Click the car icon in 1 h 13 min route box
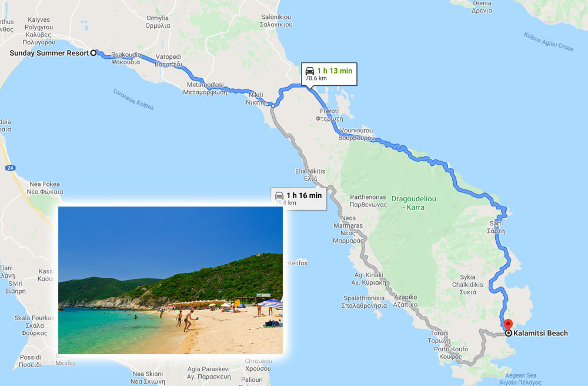Viewport: 588px width, 386px height. pos(310,71)
